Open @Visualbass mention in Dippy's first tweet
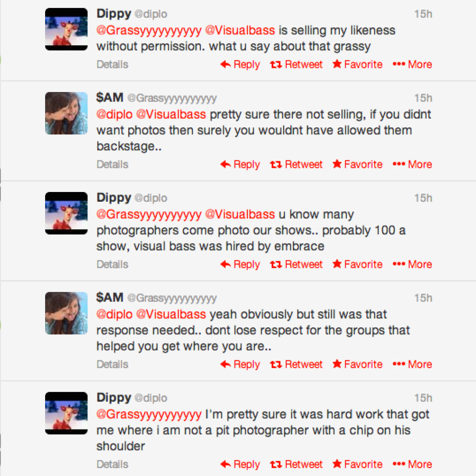The height and width of the screenshot is (476, 476). pos(240,31)
